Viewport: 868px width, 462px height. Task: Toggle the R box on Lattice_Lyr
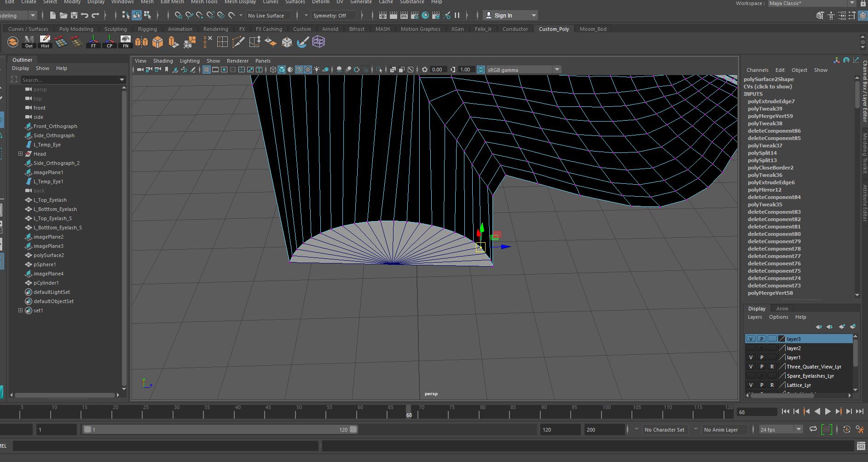click(772, 385)
